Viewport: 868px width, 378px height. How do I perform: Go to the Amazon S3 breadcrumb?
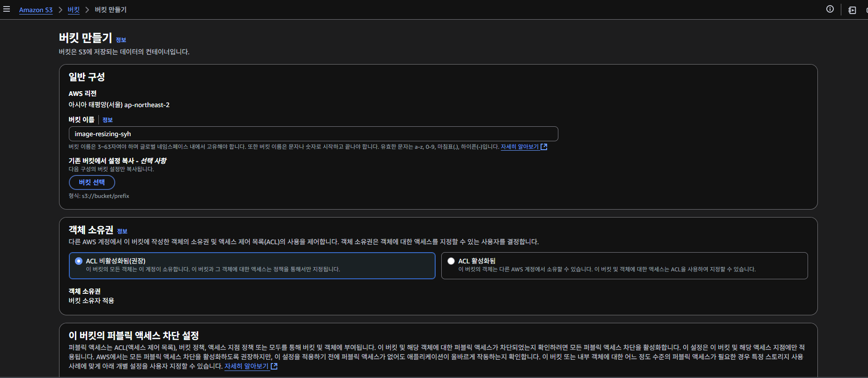(36, 10)
